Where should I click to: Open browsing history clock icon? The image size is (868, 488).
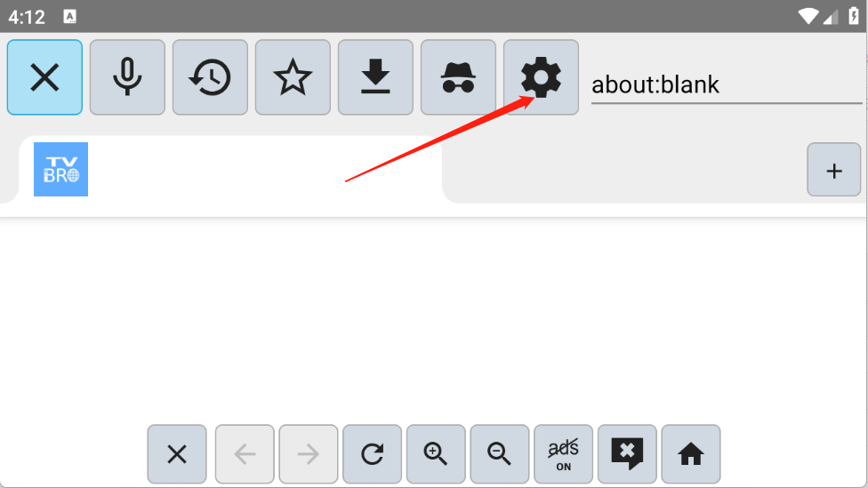pyautogui.click(x=210, y=77)
